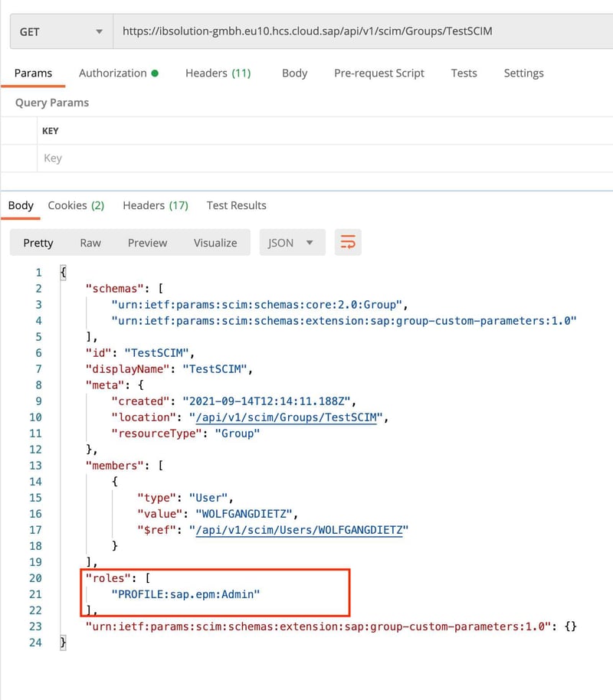The image size is (613, 700).
Task: View response Headers (17) tab
Action: coord(155,205)
